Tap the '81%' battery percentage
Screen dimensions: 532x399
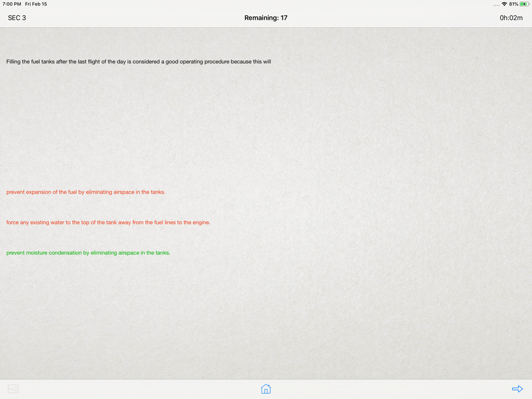[513, 4]
